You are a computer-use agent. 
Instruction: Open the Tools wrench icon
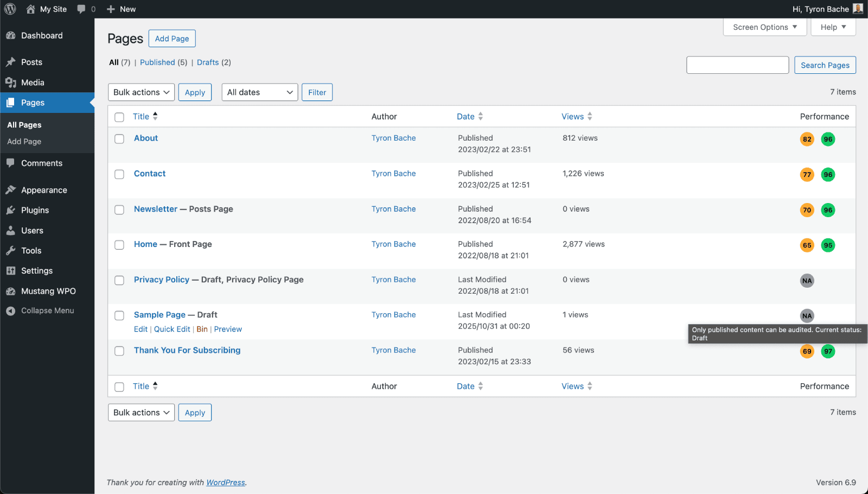click(x=11, y=250)
